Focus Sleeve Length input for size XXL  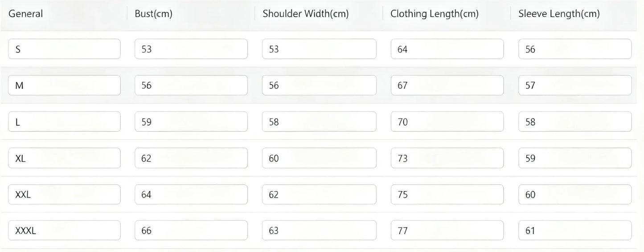click(574, 195)
